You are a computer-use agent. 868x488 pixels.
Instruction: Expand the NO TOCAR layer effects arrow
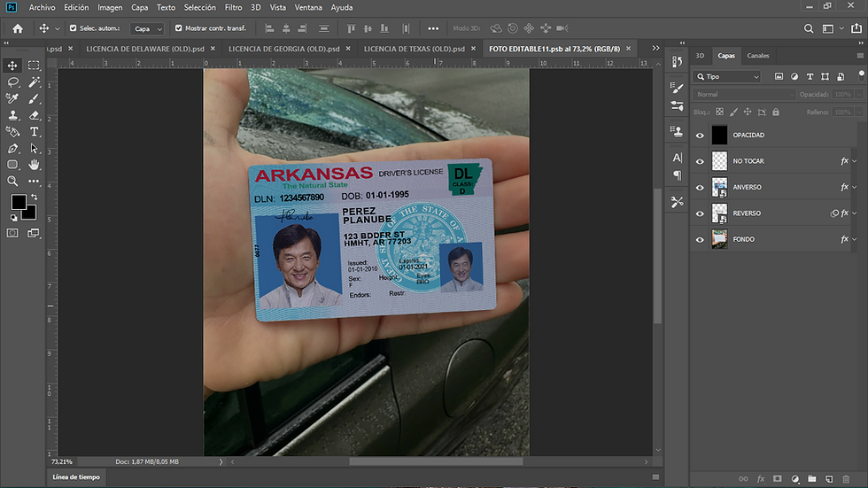[855, 161]
